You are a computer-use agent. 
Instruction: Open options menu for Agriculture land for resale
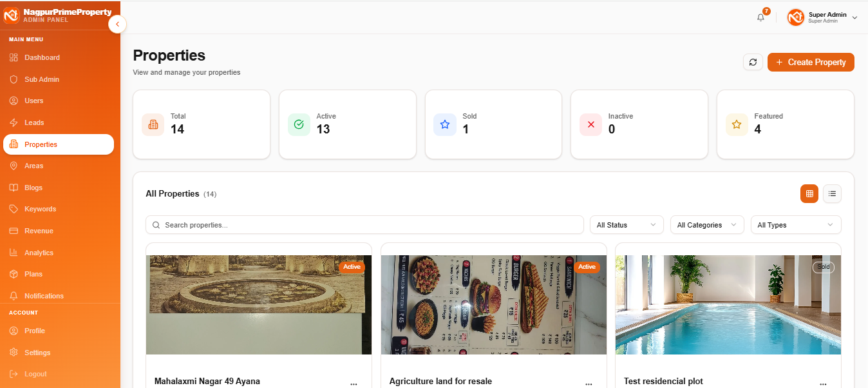tap(589, 383)
